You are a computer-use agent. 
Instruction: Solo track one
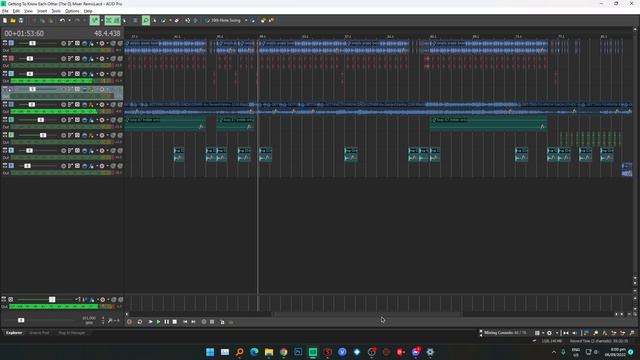pos(120,43)
